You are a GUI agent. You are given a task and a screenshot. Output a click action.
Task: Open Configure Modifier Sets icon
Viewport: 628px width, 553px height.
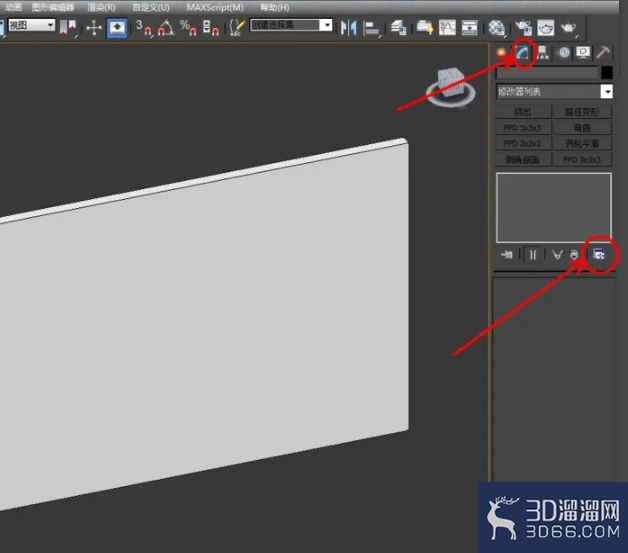tap(599, 254)
